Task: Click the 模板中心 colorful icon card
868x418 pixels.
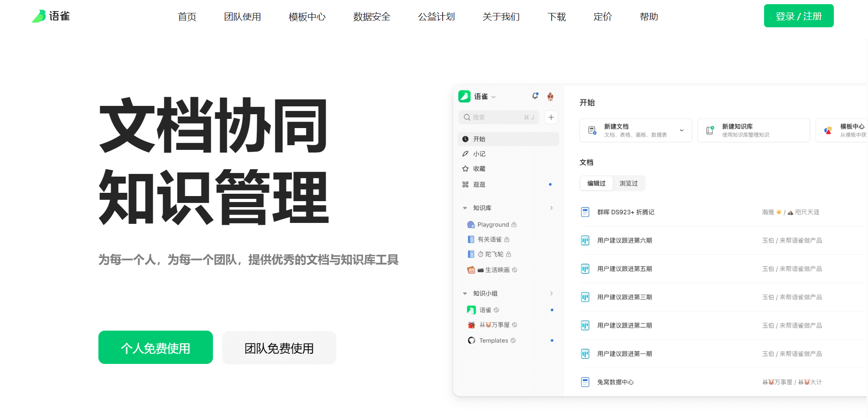Action: (828, 130)
